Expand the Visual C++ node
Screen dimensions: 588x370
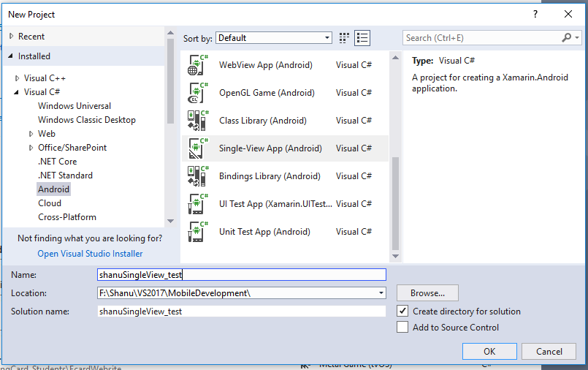click(x=18, y=78)
